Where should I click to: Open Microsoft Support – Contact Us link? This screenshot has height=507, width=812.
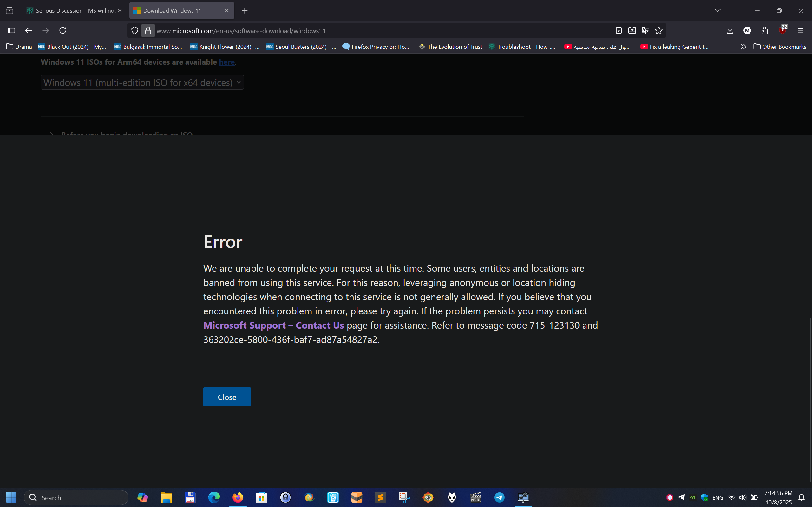coord(273,325)
